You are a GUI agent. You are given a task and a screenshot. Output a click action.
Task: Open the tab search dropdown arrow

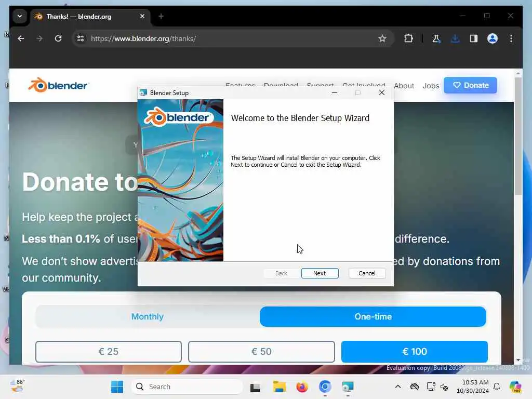(20, 16)
